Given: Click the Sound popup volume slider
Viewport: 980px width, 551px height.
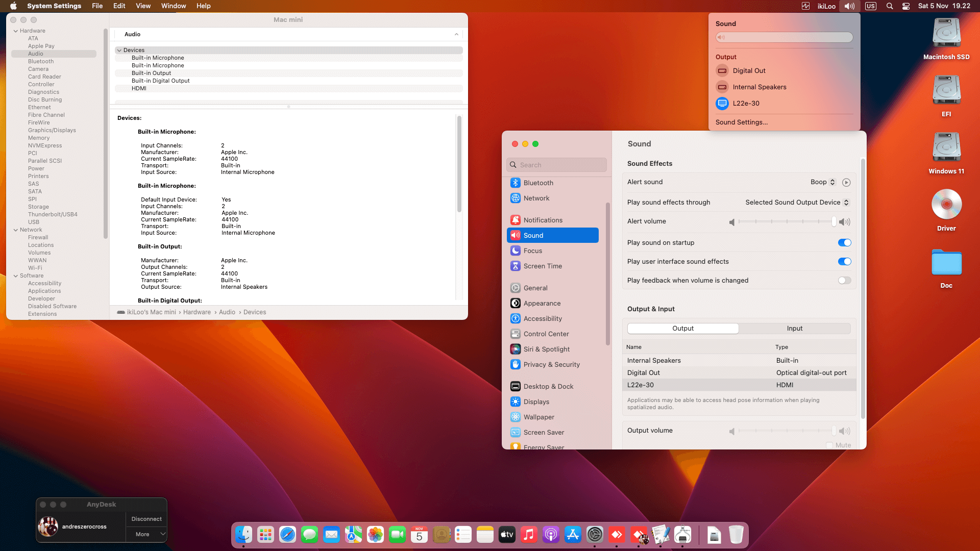Looking at the screenshot, I should [x=784, y=37].
